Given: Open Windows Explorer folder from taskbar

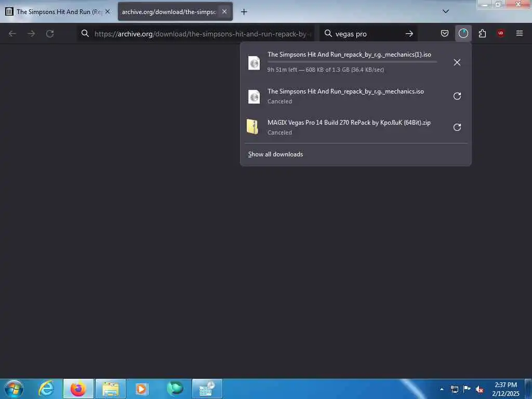Looking at the screenshot, I should [111, 389].
